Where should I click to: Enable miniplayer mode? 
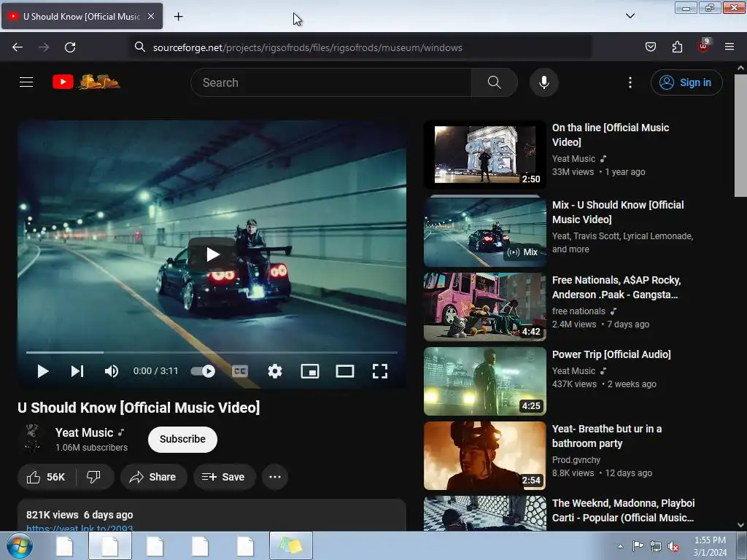[309, 371]
